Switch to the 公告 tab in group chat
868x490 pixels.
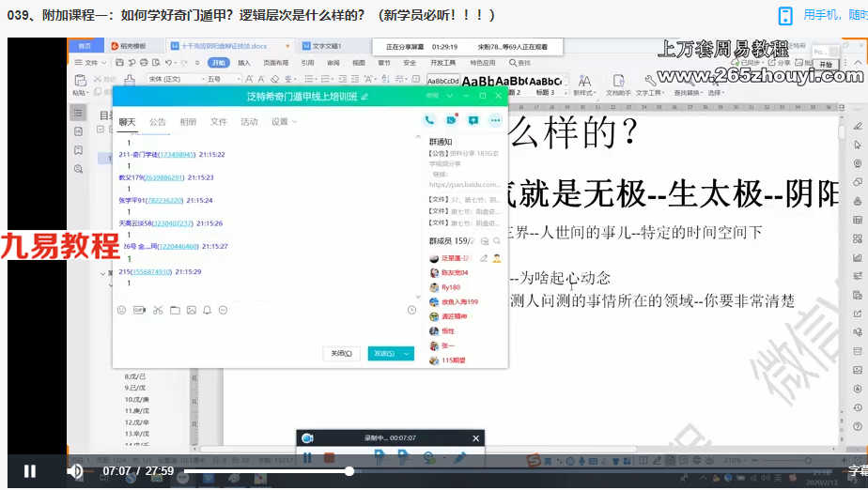[157, 122]
